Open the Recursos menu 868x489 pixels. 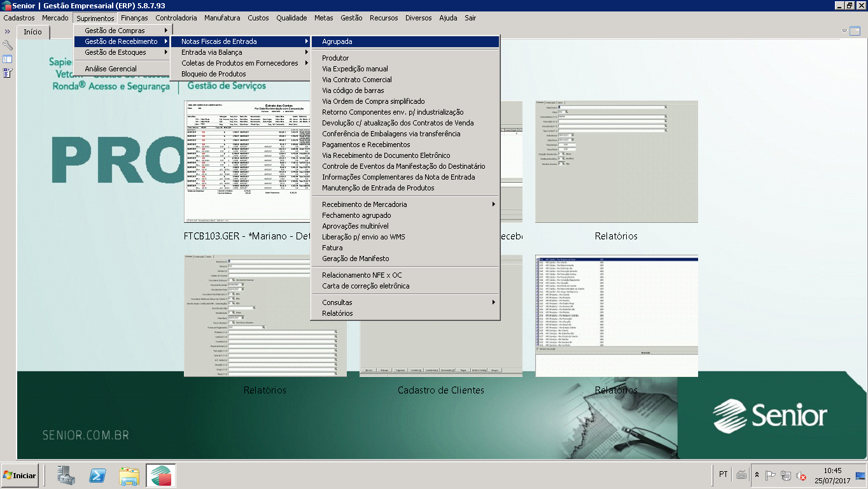tap(384, 18)
